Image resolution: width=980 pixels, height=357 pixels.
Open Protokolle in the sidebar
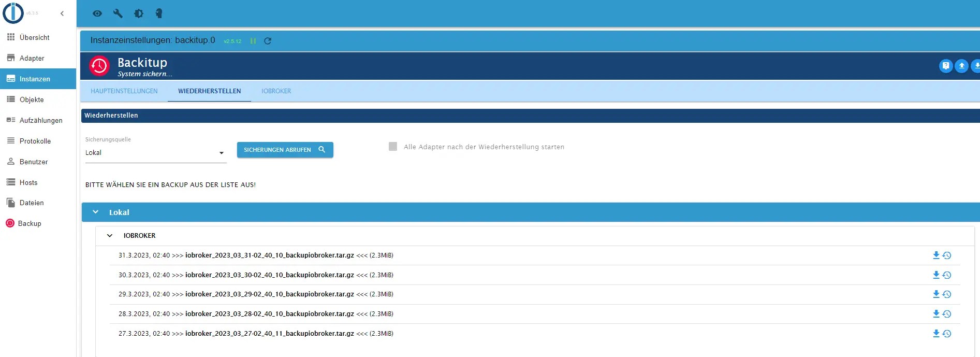(x=38, y=141)
